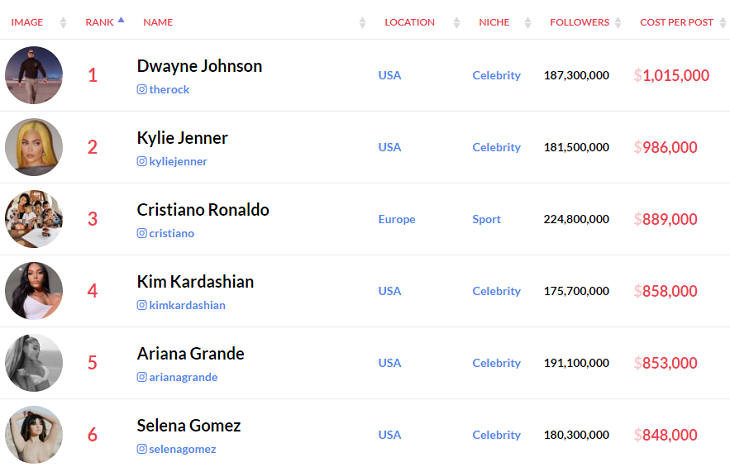This screenshot has height=467, width=730.
Task: Click Instagram icon beside therock handle
Action: tap(142, 90)
